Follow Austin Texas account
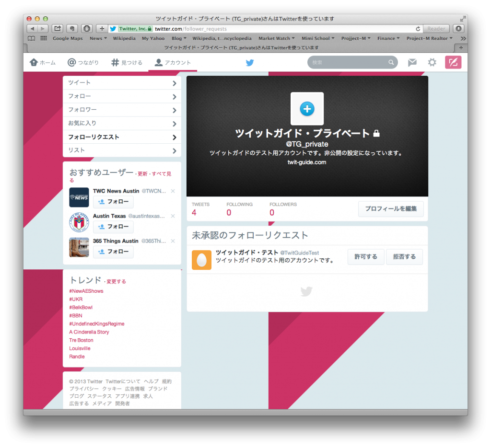 (x=113, y=227)
